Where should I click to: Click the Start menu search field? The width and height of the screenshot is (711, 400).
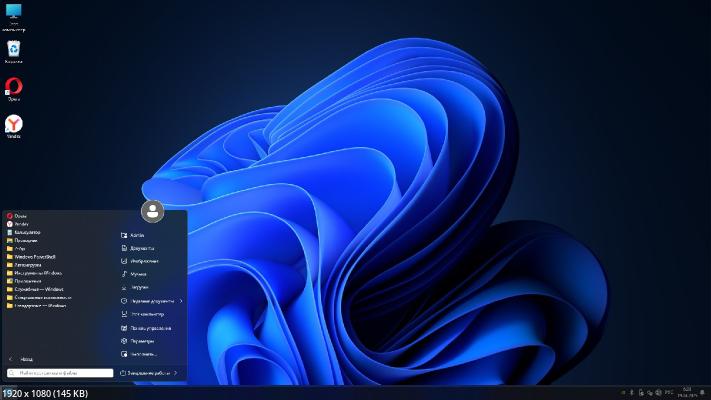pos(60,373)
